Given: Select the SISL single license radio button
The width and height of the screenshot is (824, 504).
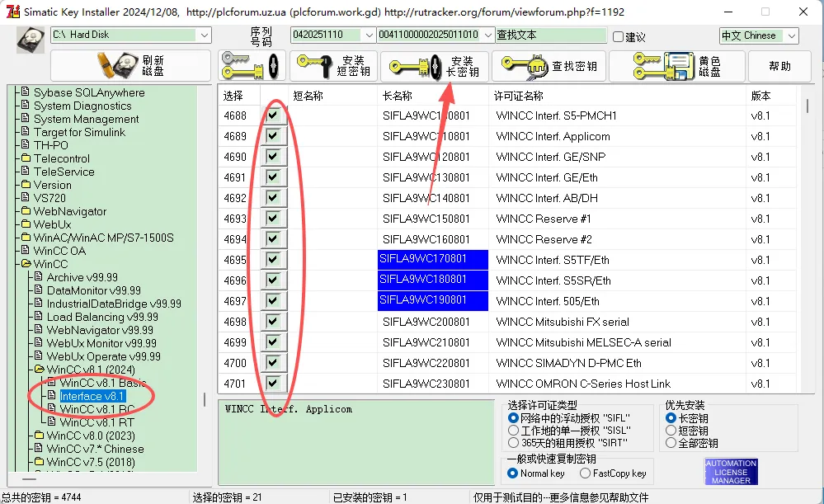Looking at the screenshot, I should (x=513, y=431).
